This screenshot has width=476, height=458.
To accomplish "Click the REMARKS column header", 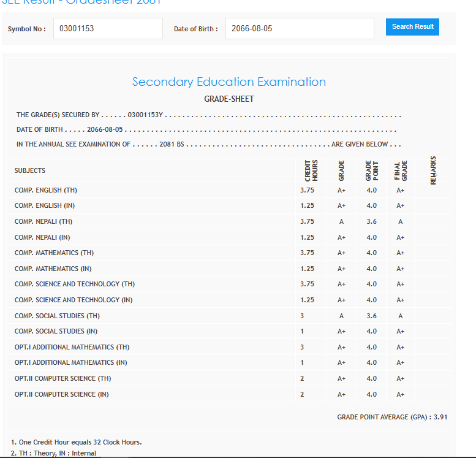I will coord(434,170).
